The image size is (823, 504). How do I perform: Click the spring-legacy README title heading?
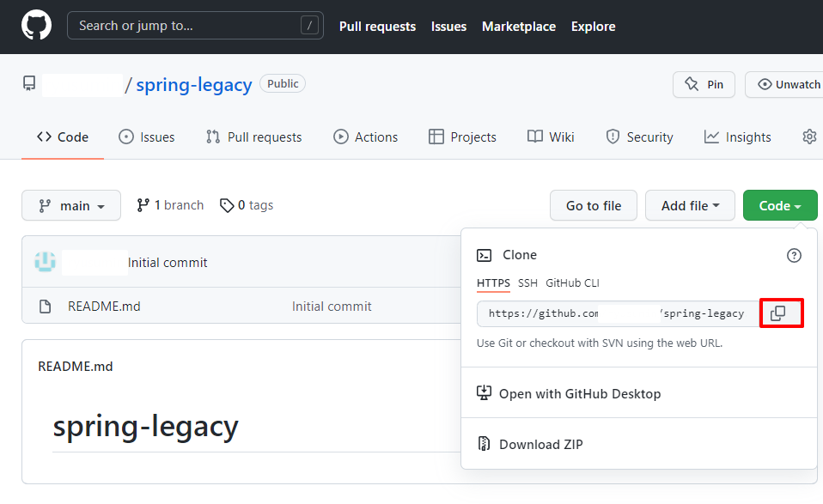(145, 427)
